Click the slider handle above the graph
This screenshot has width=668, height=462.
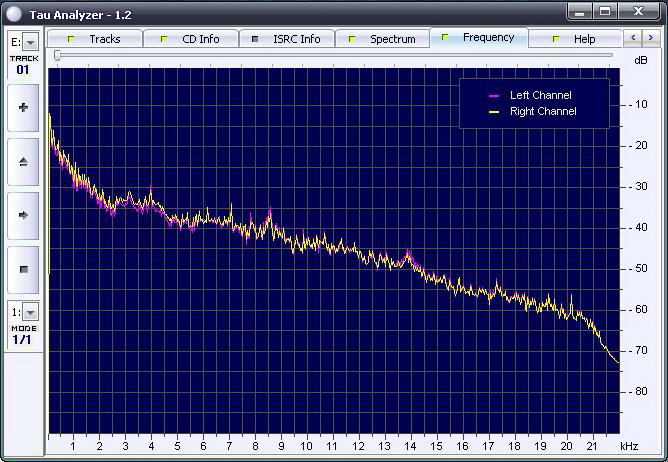[x=57, y=57]
